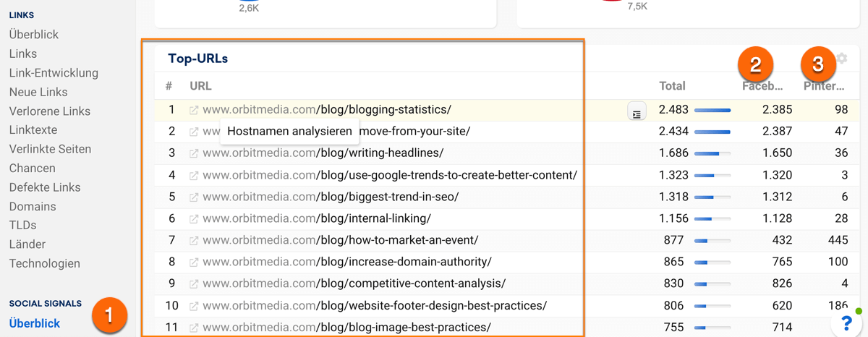
Task: Sort table by Total column
Action: [672, 86]
